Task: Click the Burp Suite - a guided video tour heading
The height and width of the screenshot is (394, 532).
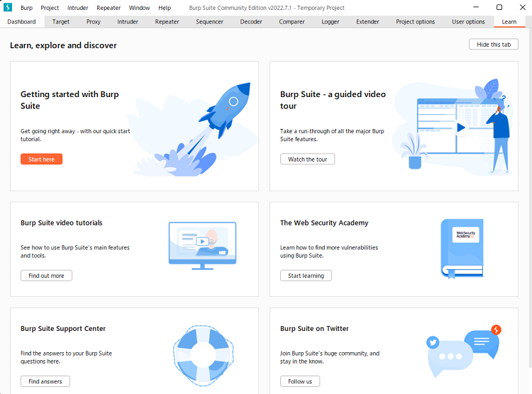Action: click(x=333, y=100)
